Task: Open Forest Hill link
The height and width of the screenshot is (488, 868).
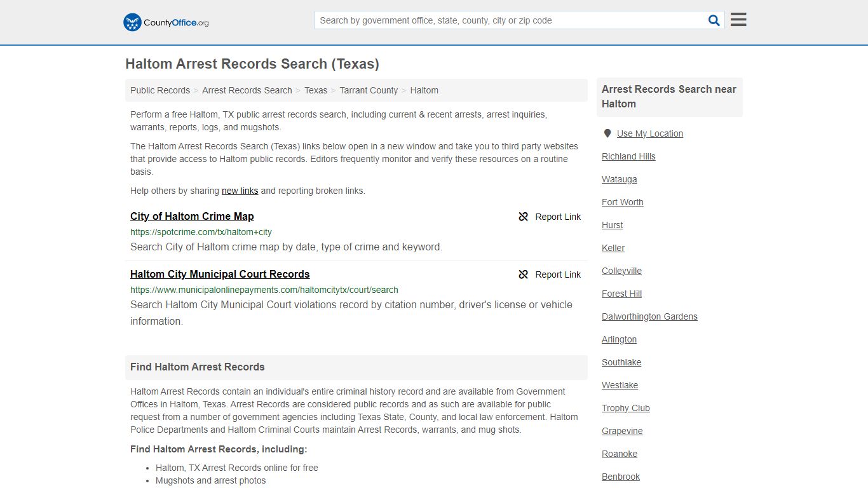Action: click(621, 294)
